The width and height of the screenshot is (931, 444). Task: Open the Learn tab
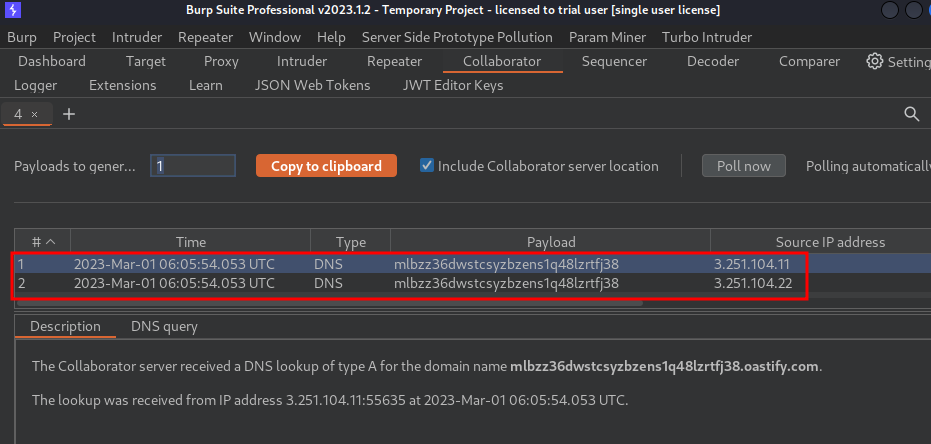[x=205, y=85]
